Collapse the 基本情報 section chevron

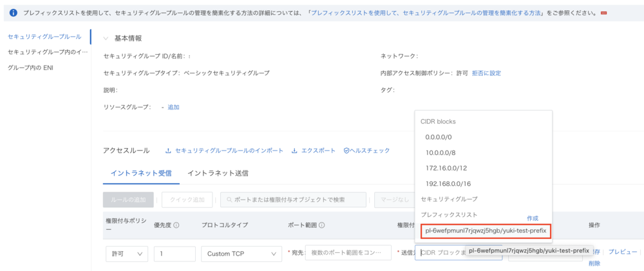[106, 38]
